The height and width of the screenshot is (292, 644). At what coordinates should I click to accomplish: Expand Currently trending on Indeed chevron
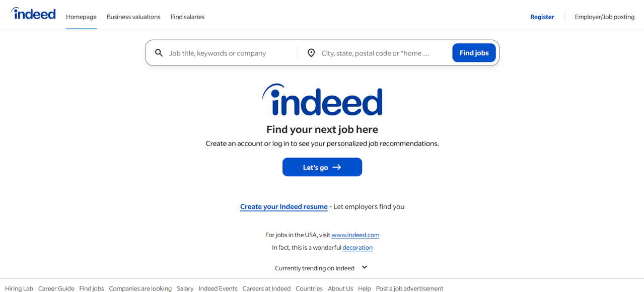pyautogui.click(x=365, y=267)
